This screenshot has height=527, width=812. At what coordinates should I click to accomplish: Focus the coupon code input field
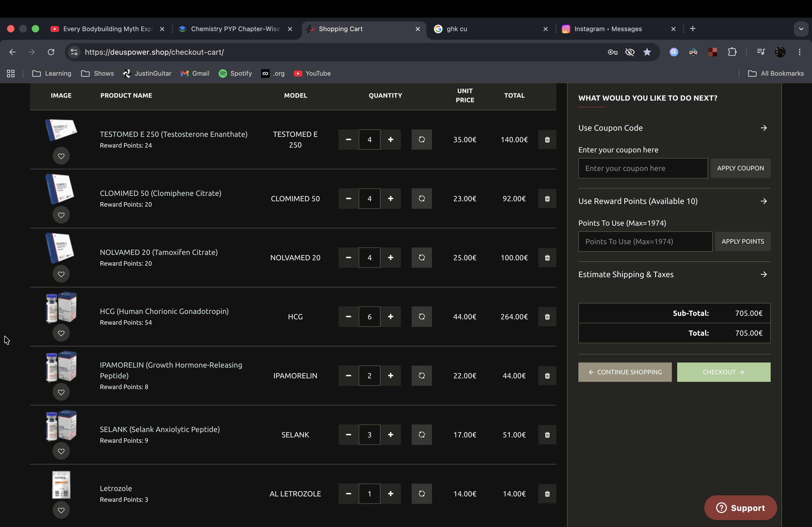643,168
